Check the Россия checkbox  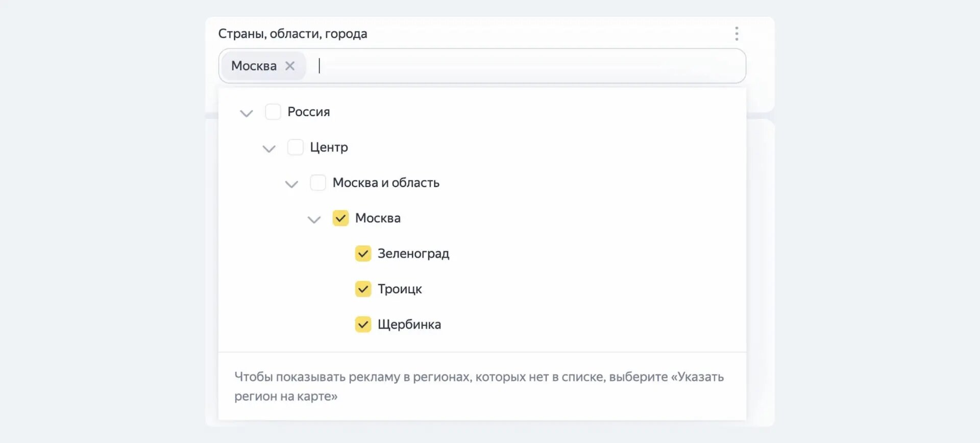273,112
